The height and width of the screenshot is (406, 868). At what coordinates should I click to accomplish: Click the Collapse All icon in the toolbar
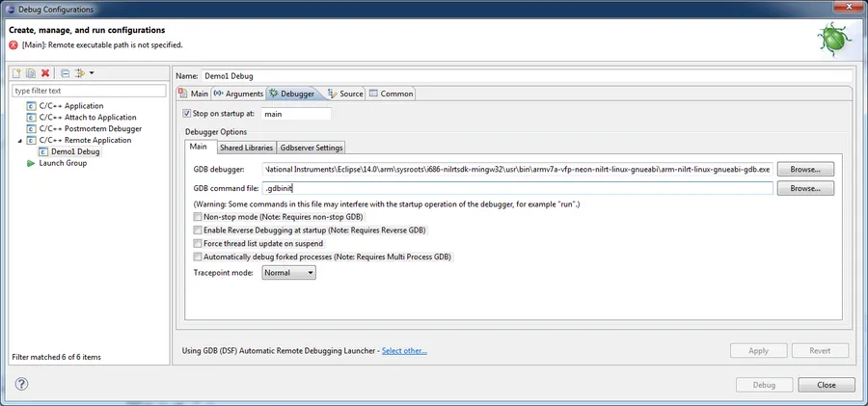point(65,73)
